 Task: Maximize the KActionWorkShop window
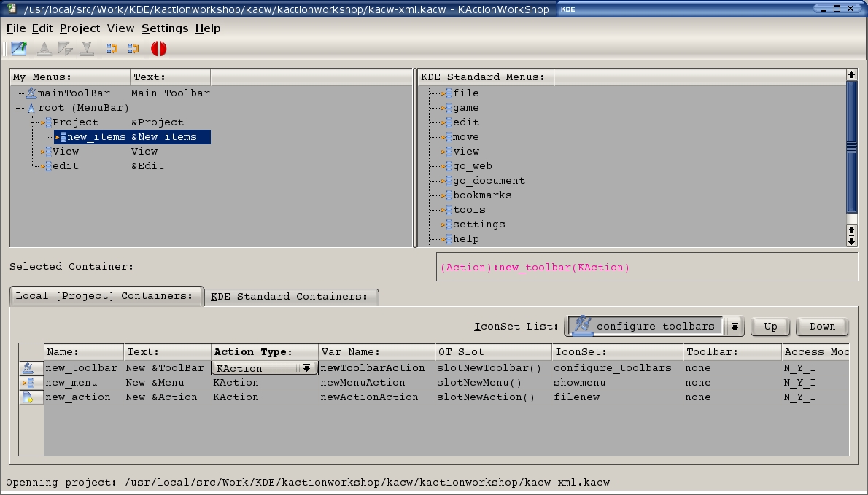pos(837,8)
